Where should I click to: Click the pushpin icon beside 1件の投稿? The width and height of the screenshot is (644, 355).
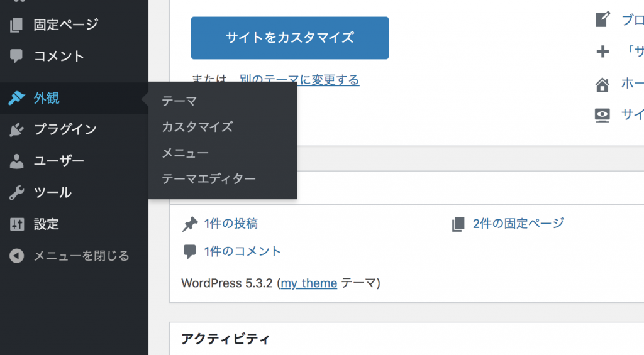(190, 224)
